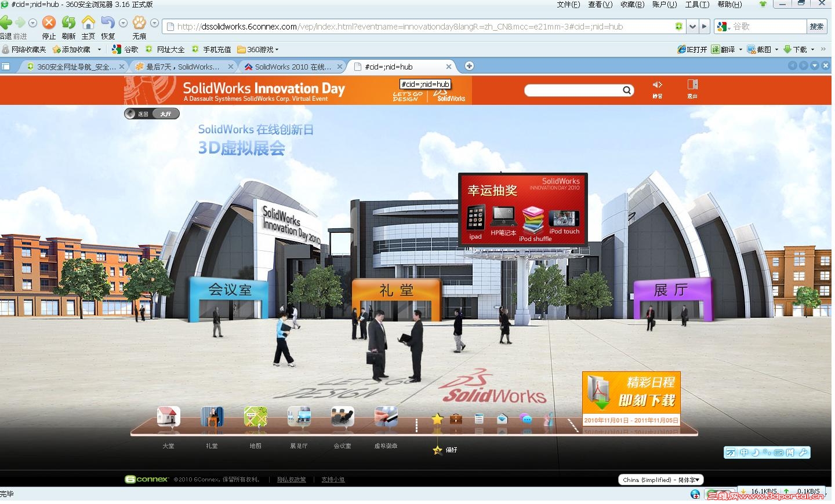
Task: Open the 会议室 meeting room dock icon
Action: [x=342, y=417]
